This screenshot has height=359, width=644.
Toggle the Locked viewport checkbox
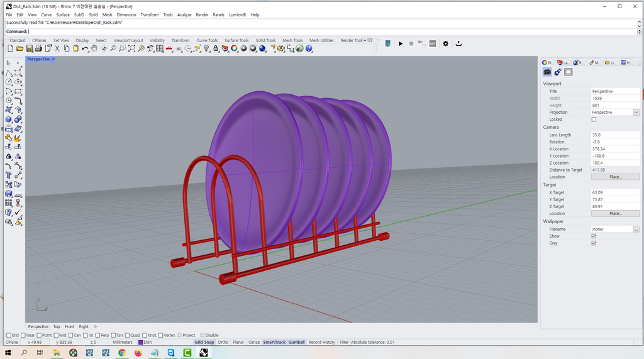(x=594, y=119)
